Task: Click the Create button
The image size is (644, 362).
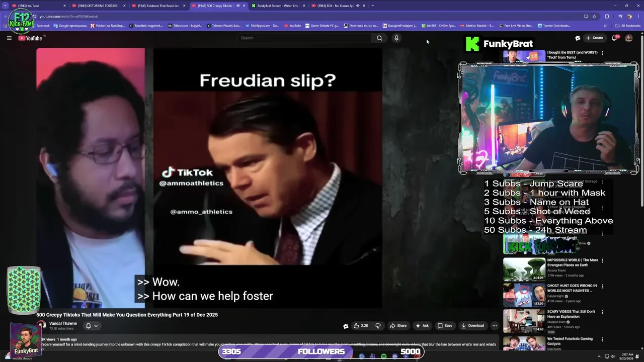Action: pyautogui.click(x=595, y=38)
